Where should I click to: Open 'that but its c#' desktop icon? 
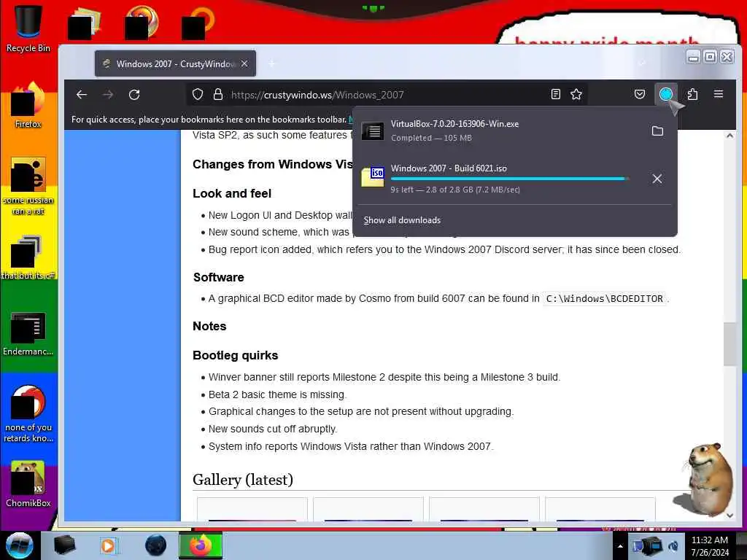click(x=28, y=257)
